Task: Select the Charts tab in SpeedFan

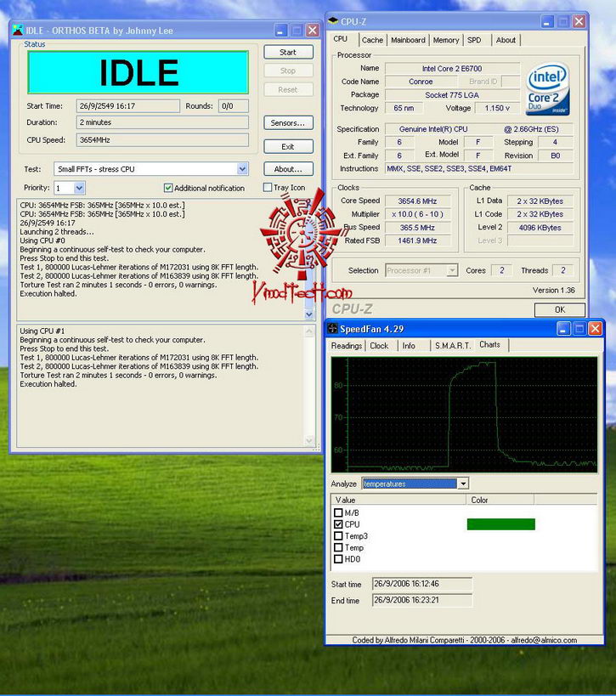Action: [x=490, y=344]
